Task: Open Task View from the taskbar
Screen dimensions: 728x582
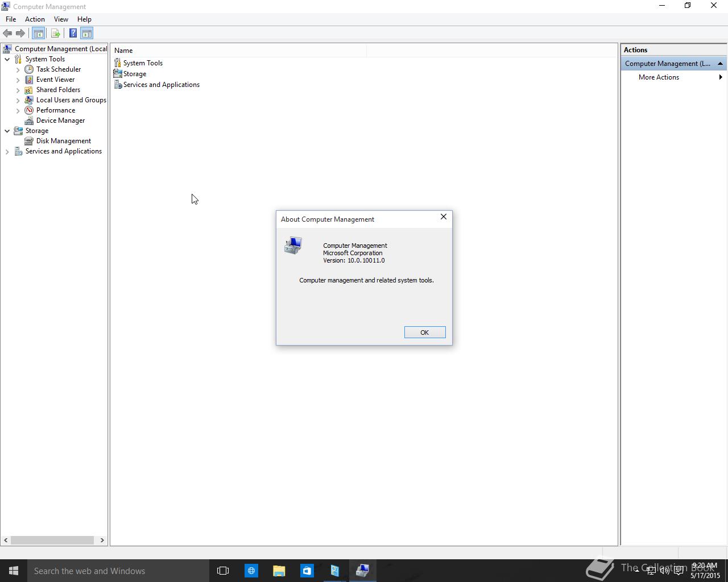Action: [x=223, y=571]
